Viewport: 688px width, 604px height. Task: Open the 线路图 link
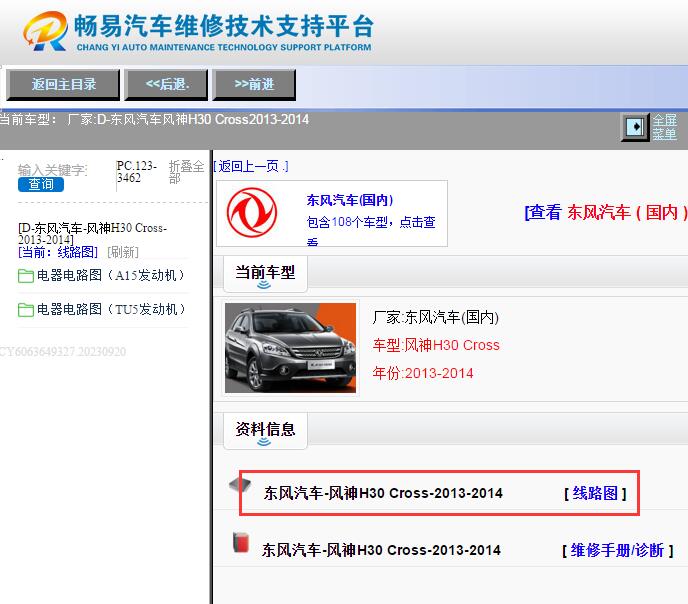tap(595, 493)
